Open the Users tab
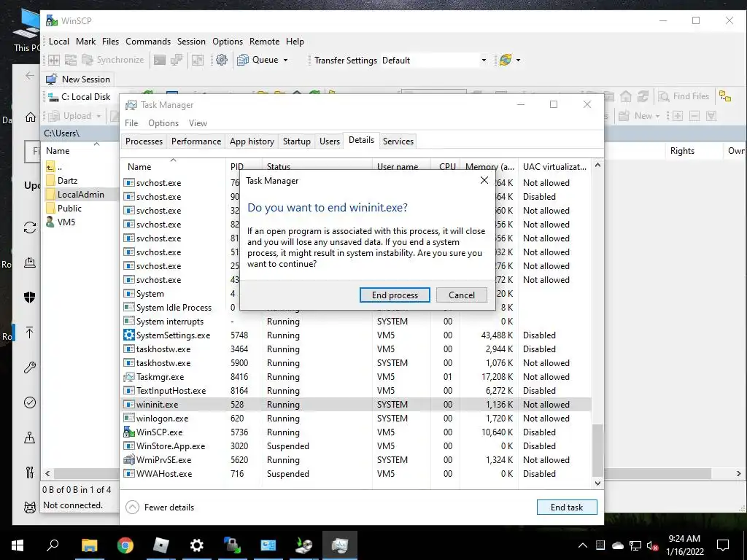The image size is (747, 560). (x=330, y=141)
